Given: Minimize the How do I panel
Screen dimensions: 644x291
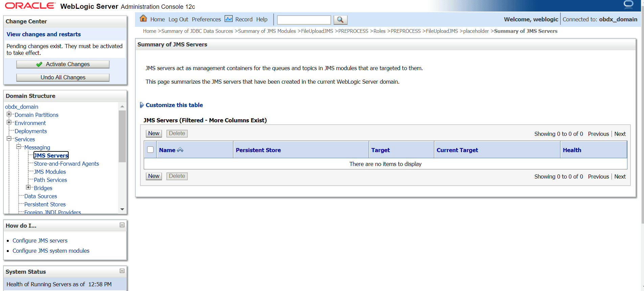Looking at the screenshot, I should [x=122, y=225].
